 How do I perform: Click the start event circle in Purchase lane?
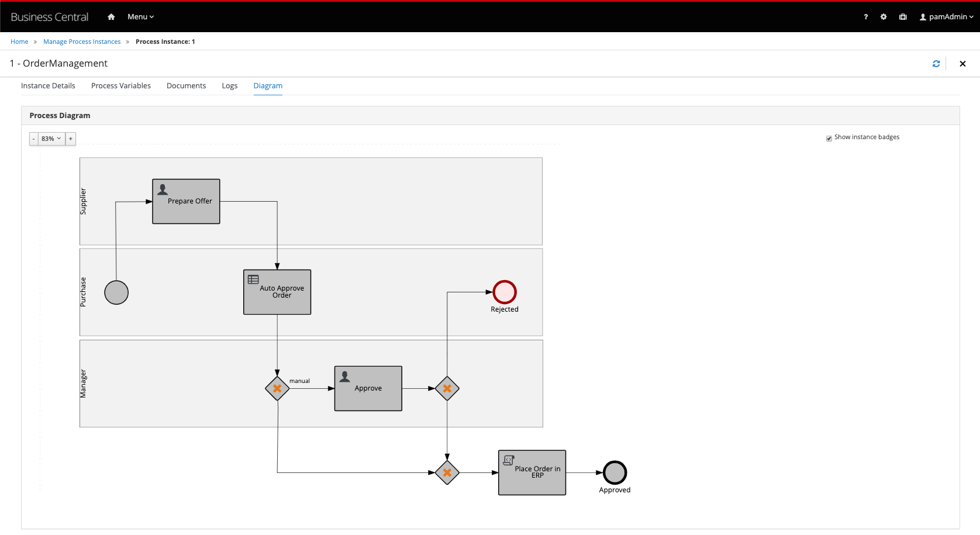point(116,292)
